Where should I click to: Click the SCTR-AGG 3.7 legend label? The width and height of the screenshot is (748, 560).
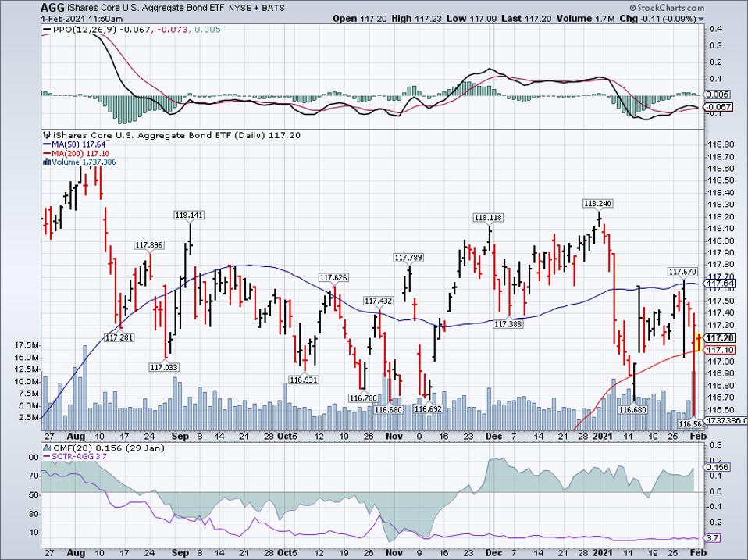point(80,457)
